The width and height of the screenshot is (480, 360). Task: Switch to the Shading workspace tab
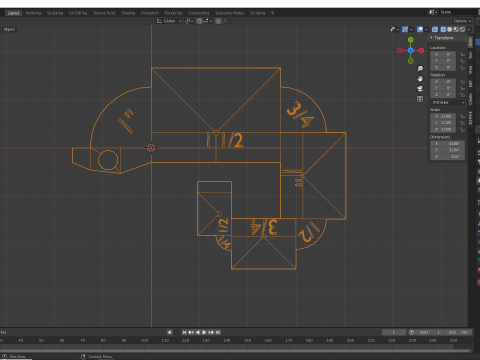coord(128,13)
